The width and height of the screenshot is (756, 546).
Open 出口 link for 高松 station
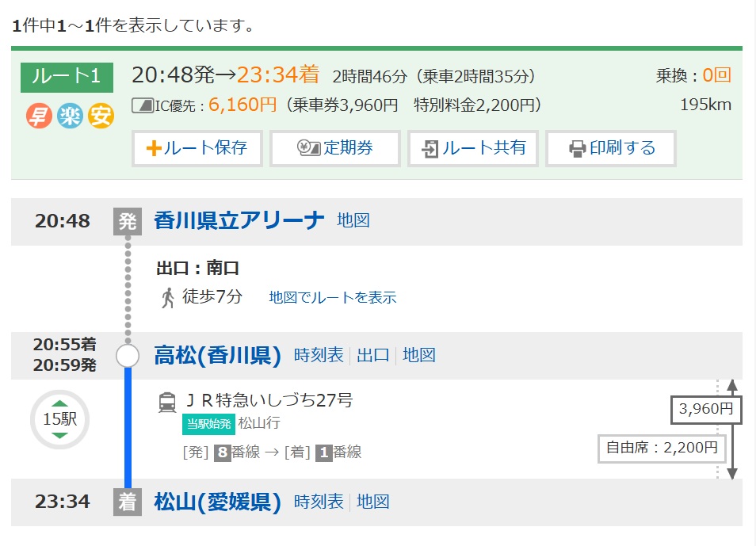tap(373, 355)
